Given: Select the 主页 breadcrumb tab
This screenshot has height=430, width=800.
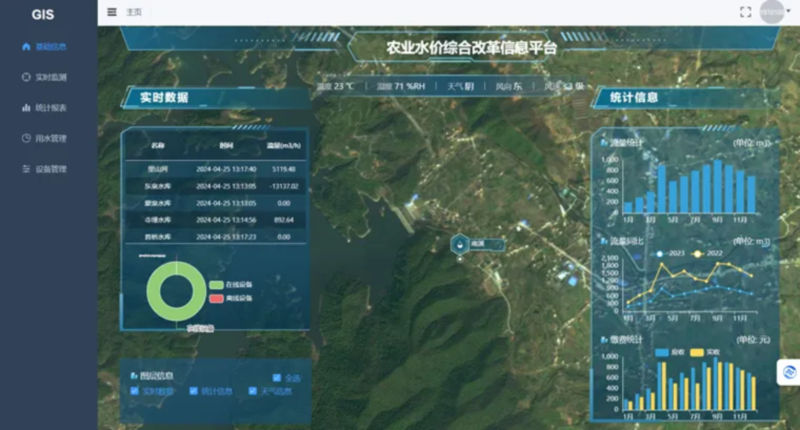Looking at the screenshot, I should click(x=134, y=12).
